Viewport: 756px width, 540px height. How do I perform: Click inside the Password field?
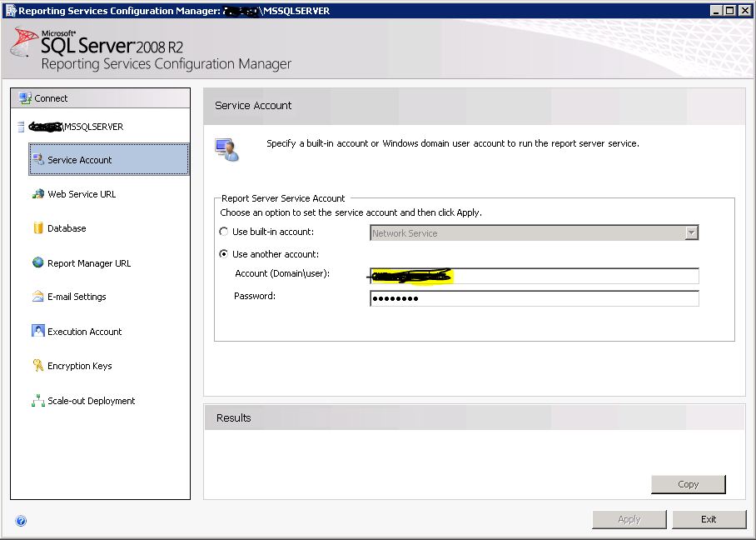pos(533,297)
